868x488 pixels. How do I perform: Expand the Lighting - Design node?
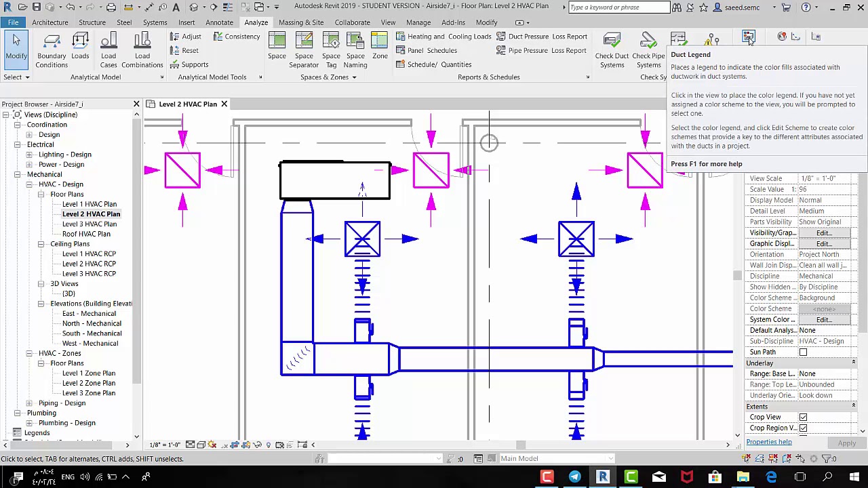click(29, 155)
